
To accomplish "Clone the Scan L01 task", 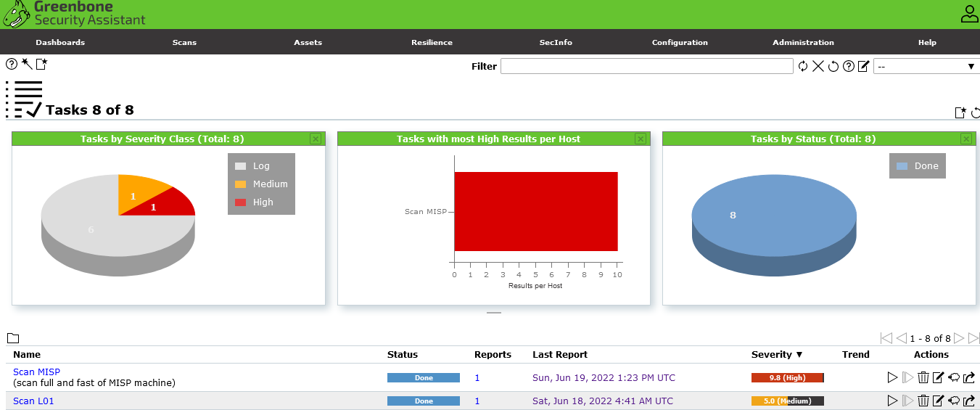I will click(954, 401).
